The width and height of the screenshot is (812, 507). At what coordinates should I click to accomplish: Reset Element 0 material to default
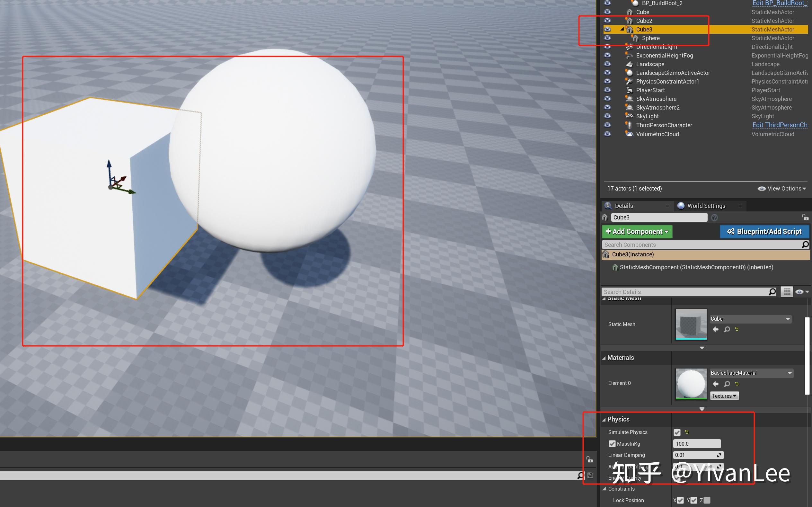[737, 384]
